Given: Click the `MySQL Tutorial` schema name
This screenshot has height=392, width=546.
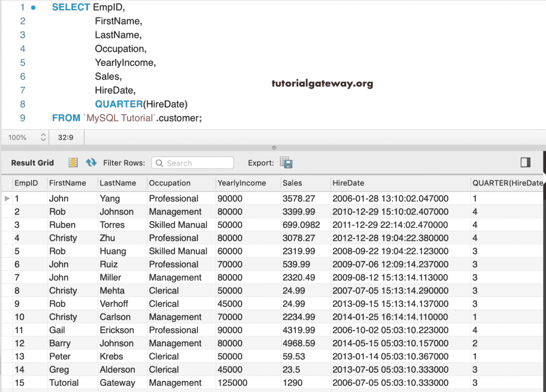Looking at the screenshot, I should coord(120,118).
